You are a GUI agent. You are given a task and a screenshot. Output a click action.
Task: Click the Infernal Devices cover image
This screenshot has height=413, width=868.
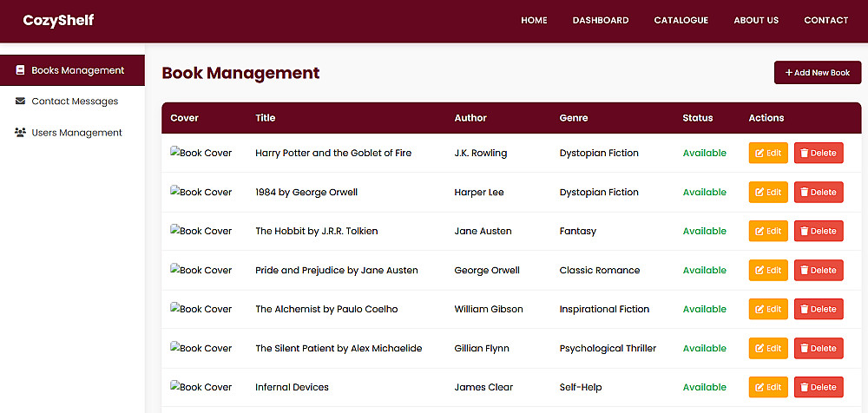click(x=201, y=387)
